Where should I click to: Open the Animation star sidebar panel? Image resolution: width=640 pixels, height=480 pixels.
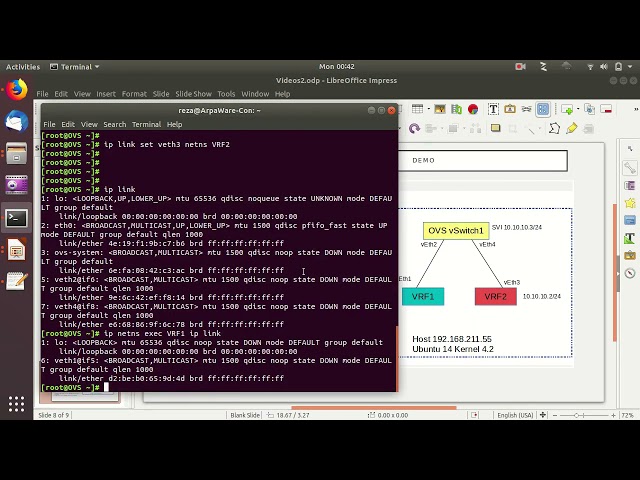pos(629,203)
